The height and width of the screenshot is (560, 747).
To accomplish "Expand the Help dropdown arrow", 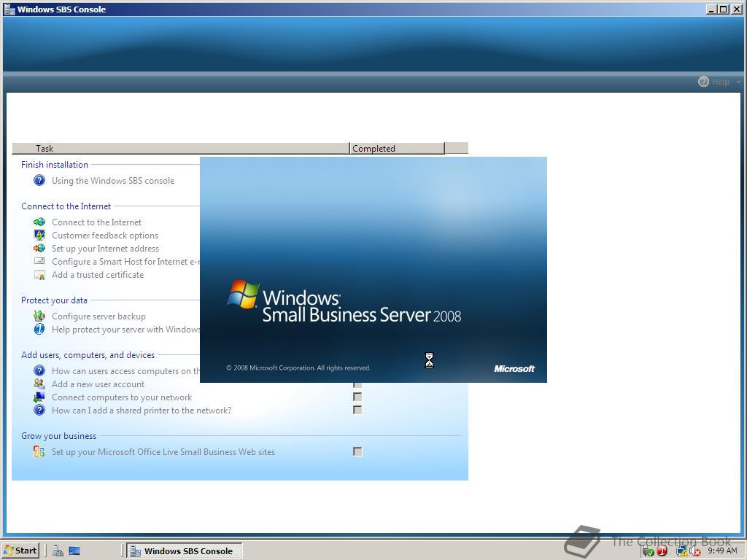I will [738, 82].
